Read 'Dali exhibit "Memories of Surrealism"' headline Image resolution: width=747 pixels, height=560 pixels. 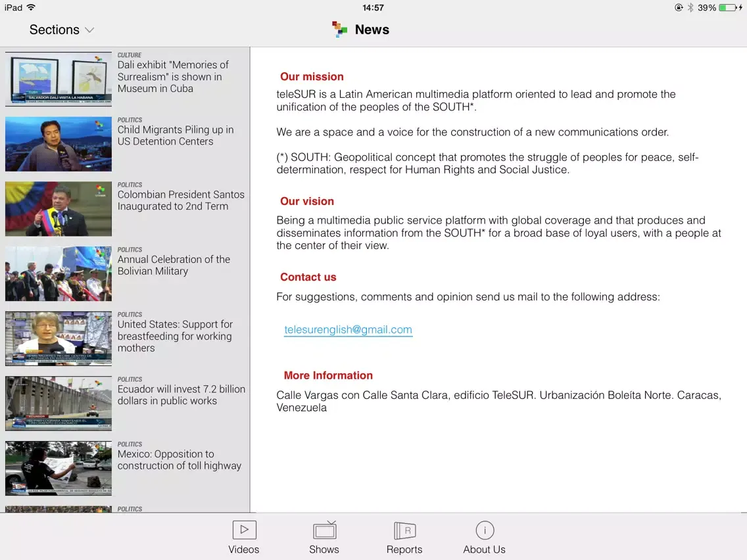173,77
